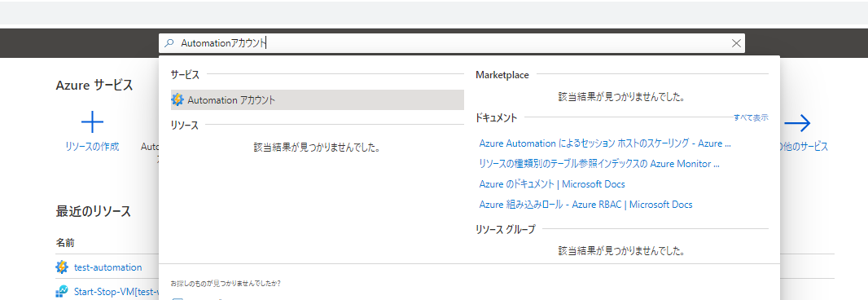
Task: Open the 'Azure 組み込みロール - Azure RBAC' link
Action: [x=585, y=204]
